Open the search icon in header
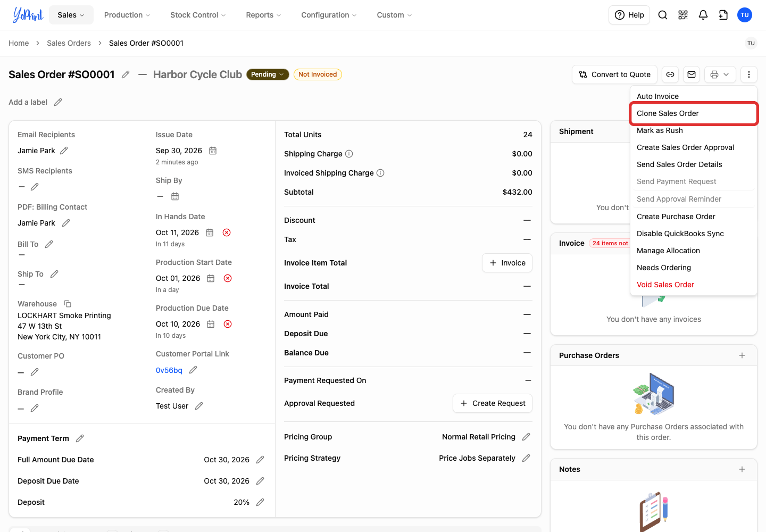This screenshot has height=532, width=766. [663, 15]
